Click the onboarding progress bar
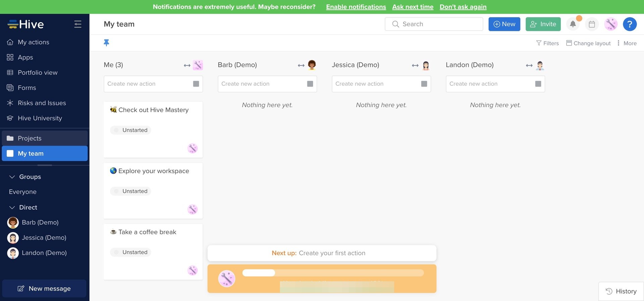Viewport: 644px width, 301px height. (333, 273)
